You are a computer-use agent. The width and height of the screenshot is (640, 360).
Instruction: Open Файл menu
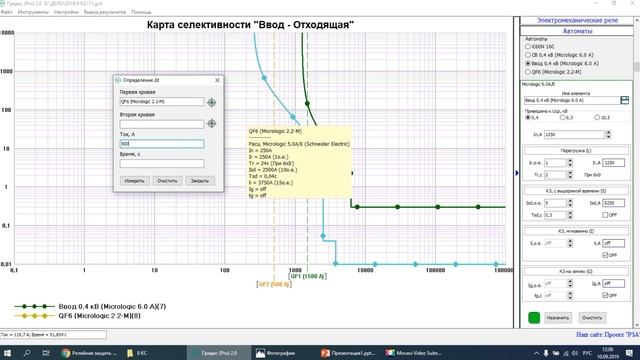pos(6,12)
